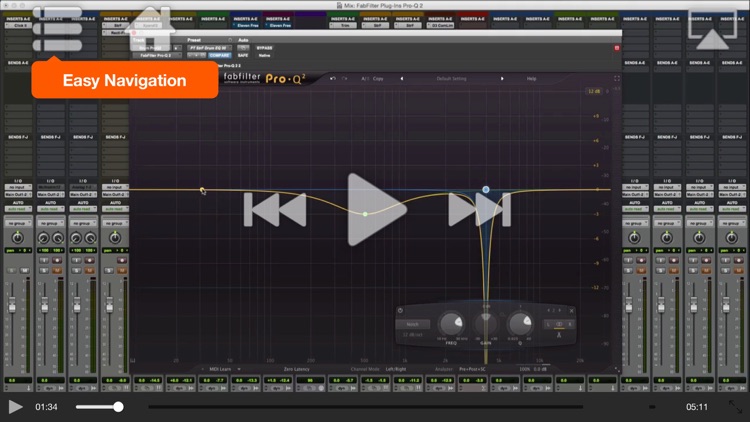Open the Default Setting preset menu
The width and height of the screenshot is (750, 422).
coord(451,78)
